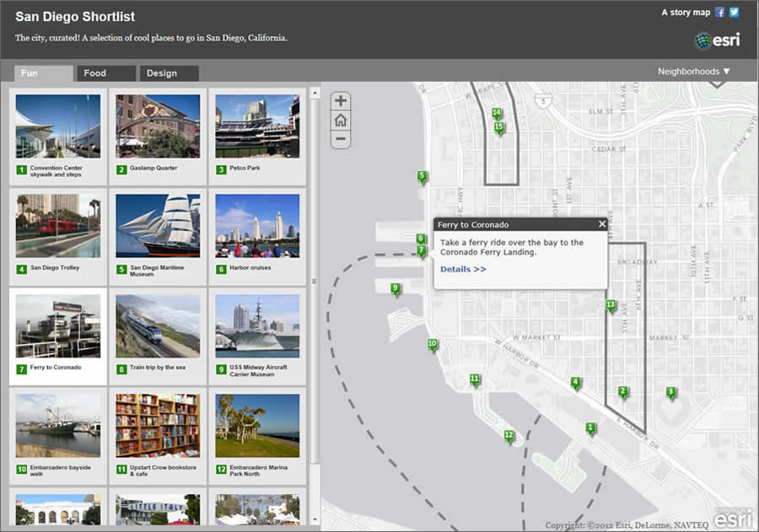Click map marker 13

pyautogui.click(x=611, y=306)
